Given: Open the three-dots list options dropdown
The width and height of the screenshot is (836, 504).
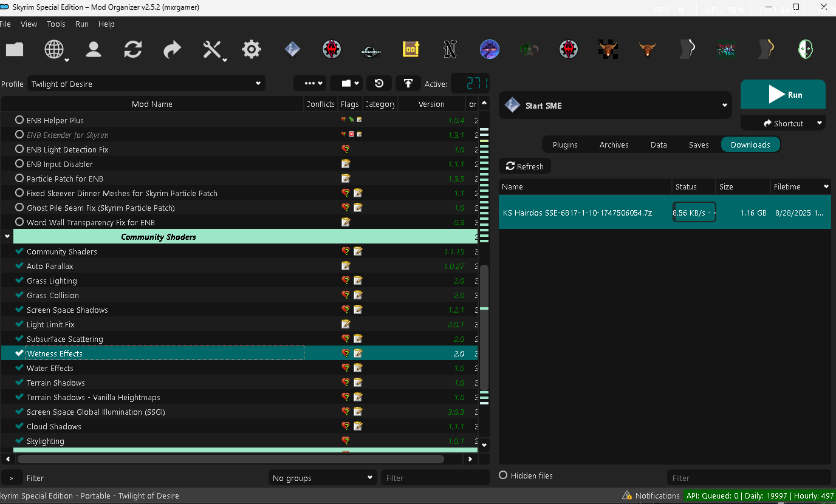Looking at the screenshot, I should point(310,84).
